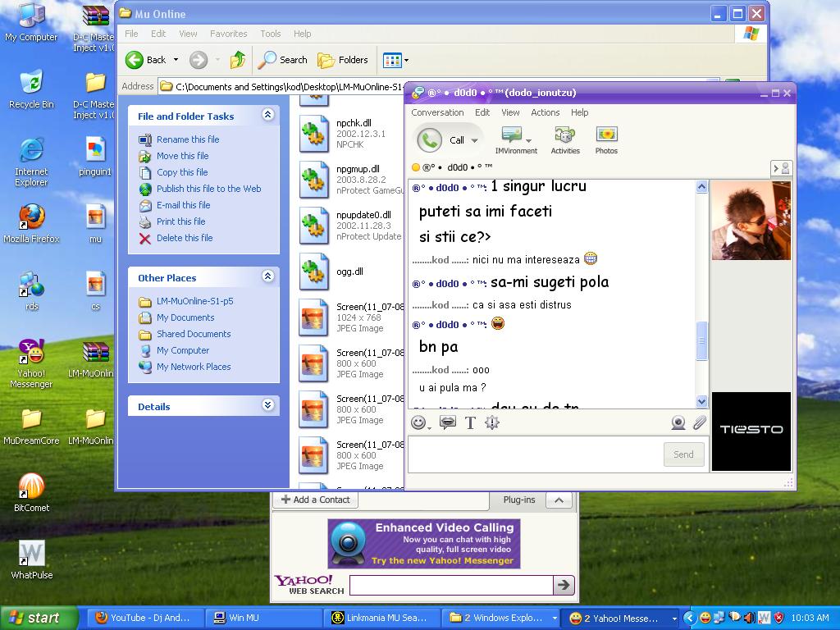
Task: Open the Back history dropdown arrow
Action: coord(176,60)
